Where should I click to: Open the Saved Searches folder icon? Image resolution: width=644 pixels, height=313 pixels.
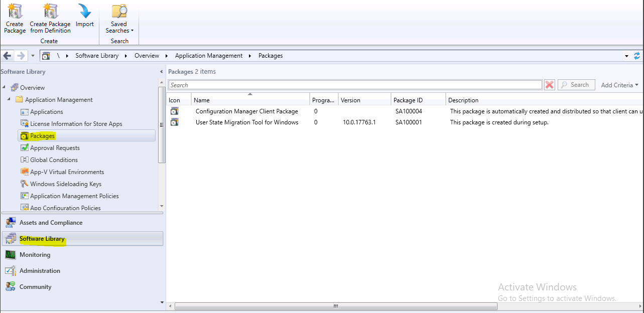[x=119, y=11]
